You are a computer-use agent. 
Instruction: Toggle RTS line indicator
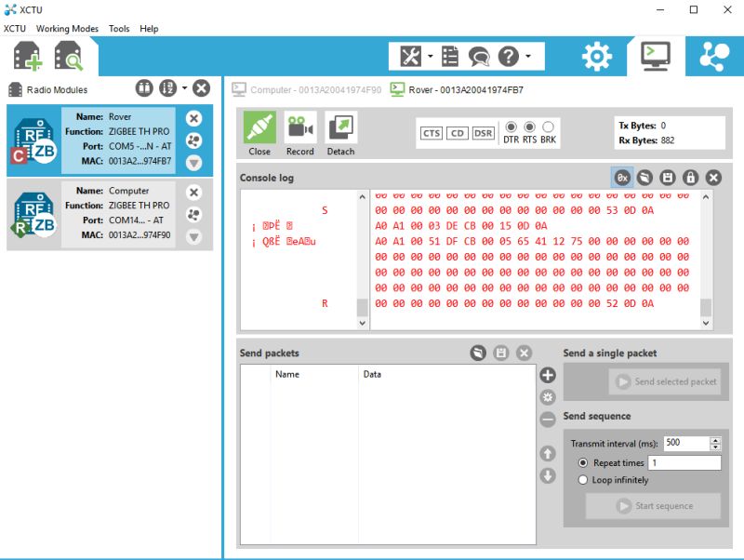pyautogui.click(x=529, y=127)
